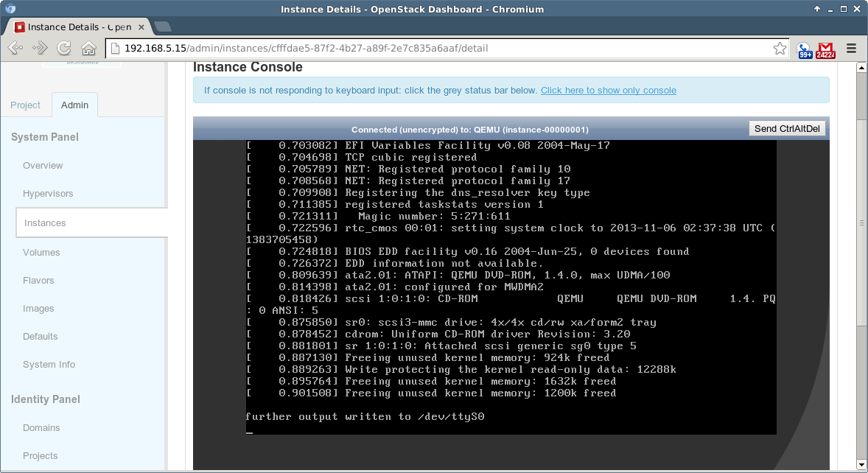Click the browser back arrow button
Viewport: 868px width, 473px height.
click(x=15, y=49)
